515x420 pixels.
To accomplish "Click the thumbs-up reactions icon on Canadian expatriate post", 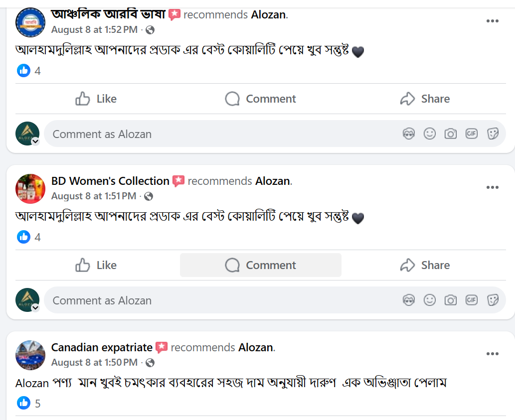I will click(23, 404).
